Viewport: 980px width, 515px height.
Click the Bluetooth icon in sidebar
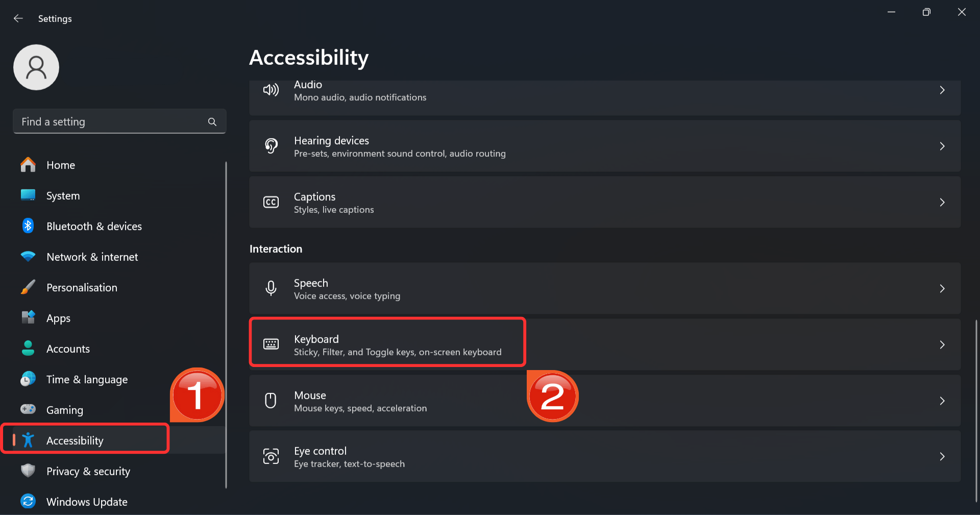(x=28, y=226)
